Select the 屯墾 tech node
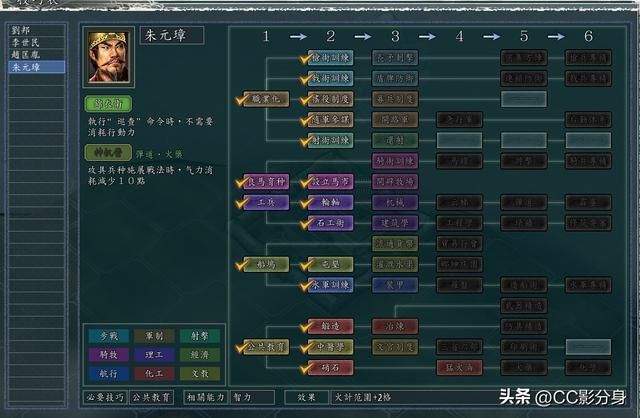The width and height of the screenshot is (640, 418). click(x=330, y=264)
